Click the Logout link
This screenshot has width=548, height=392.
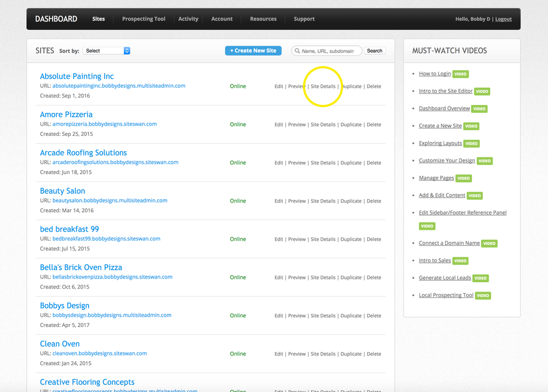[x=503, y=19]
